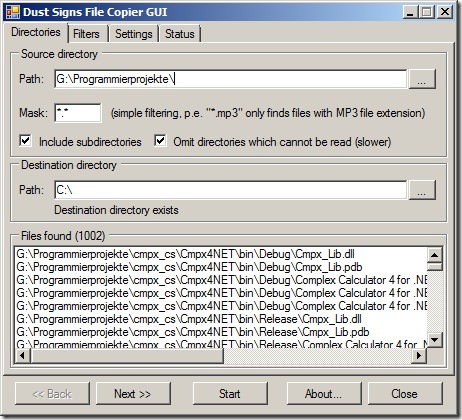The image size is (462, 420).
Task: Click the application icon in title bar
Action: pos(13,12)
